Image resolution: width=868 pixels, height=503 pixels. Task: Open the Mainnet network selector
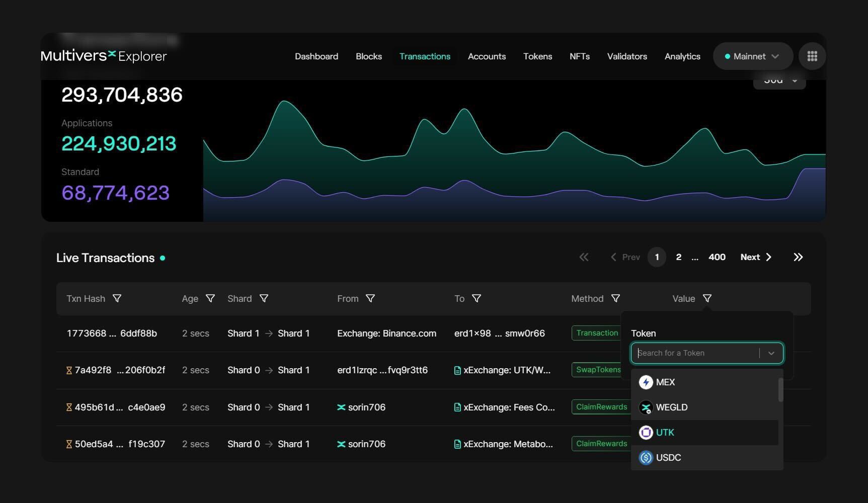click(x=752, y=56)
